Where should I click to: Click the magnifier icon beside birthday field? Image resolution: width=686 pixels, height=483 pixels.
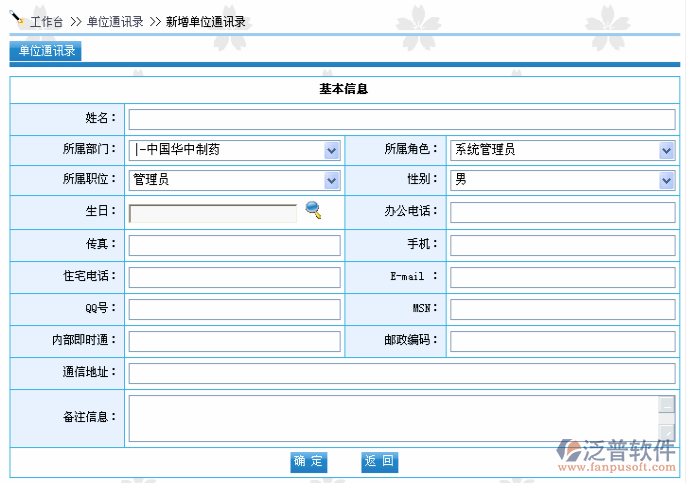313,210
